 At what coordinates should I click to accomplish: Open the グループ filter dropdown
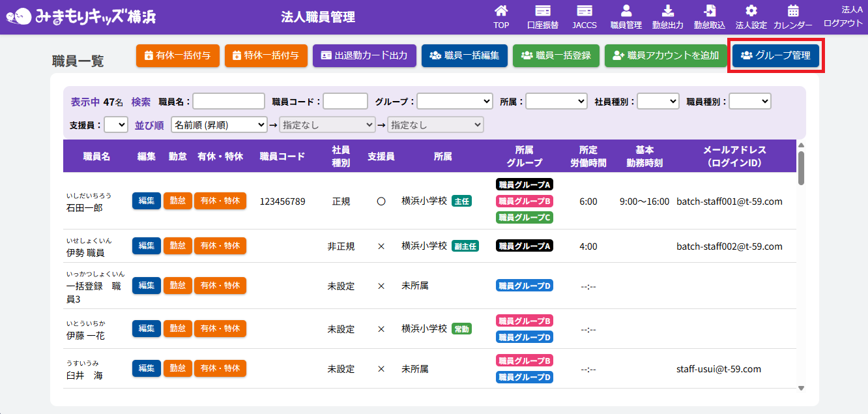click(x=455, y=101)
